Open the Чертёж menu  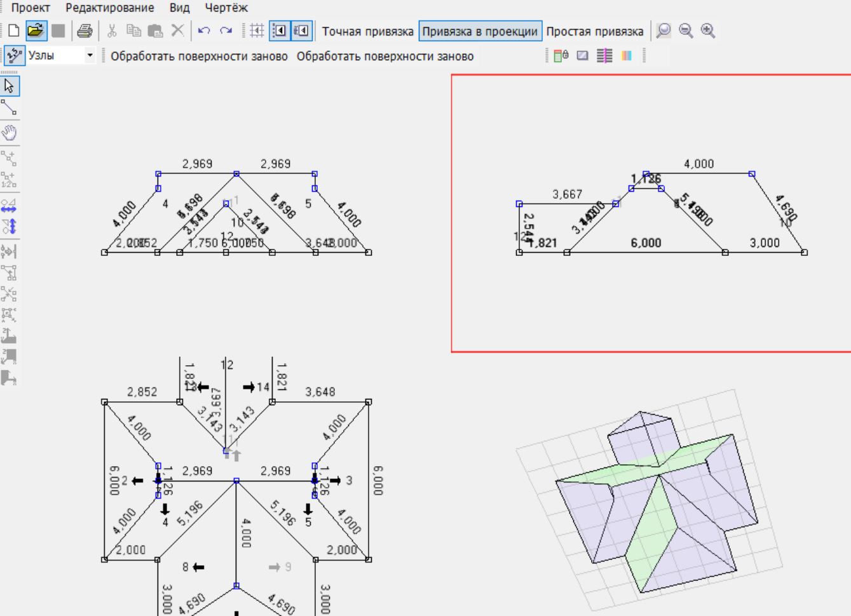pyautogui.click(x=226, y=8)
